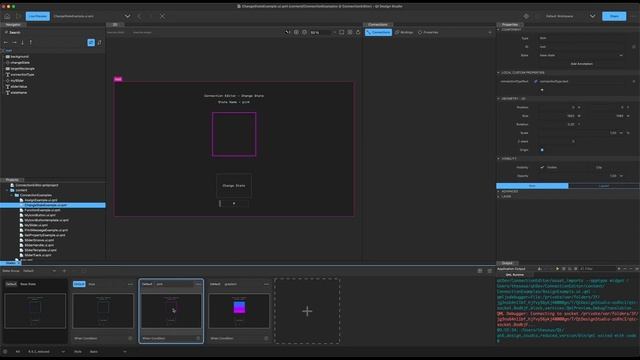This screenshot has width=640, height=360.
Task: Click the Navigator search field
Action: [52, 32]
